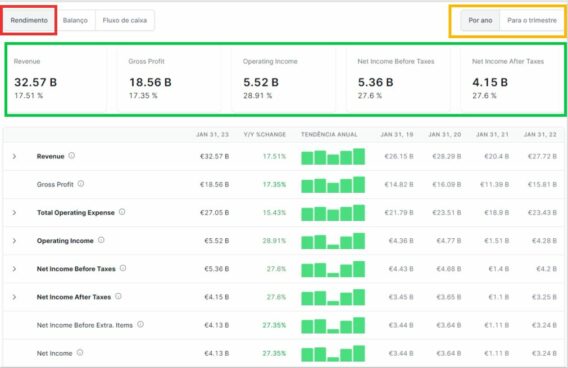Click the Net Income Before Extra. Items label
568x368 pixels.
pos(85,325)
